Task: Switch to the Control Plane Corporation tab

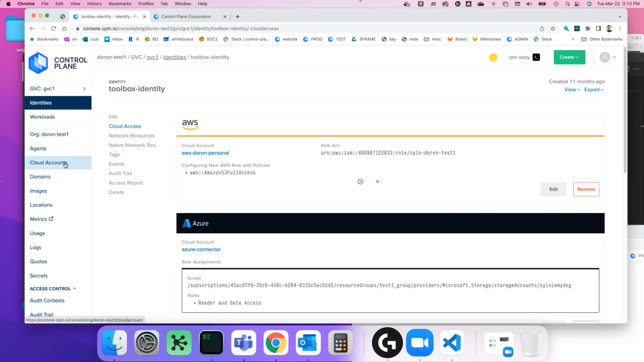Action: 186,16
